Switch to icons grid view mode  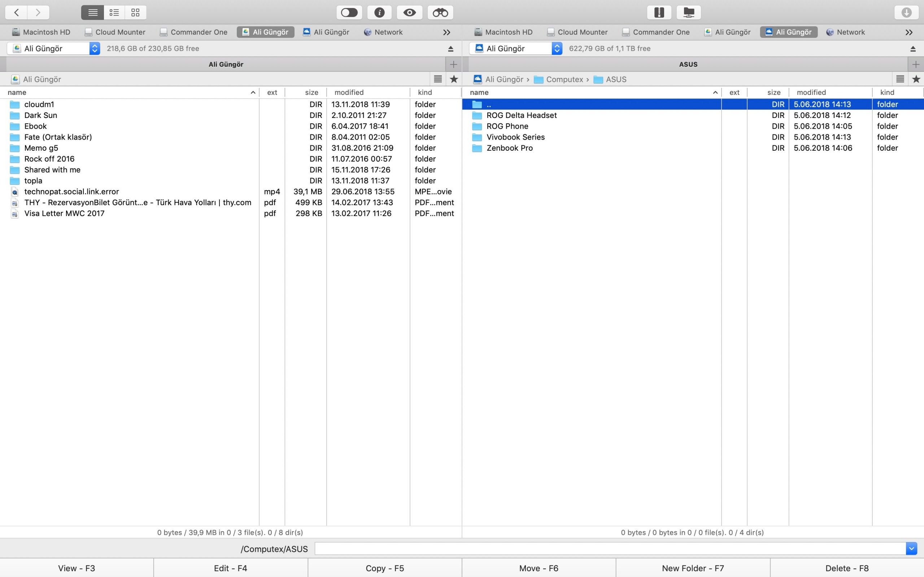click(x=135, y=13)
